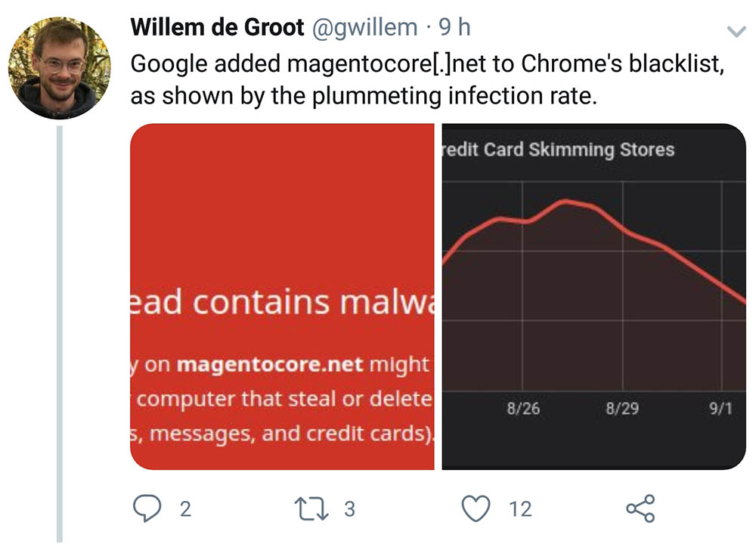Screen dimensions: 756x556
Task: Click the retweet count 3
Action: (349, 509)
